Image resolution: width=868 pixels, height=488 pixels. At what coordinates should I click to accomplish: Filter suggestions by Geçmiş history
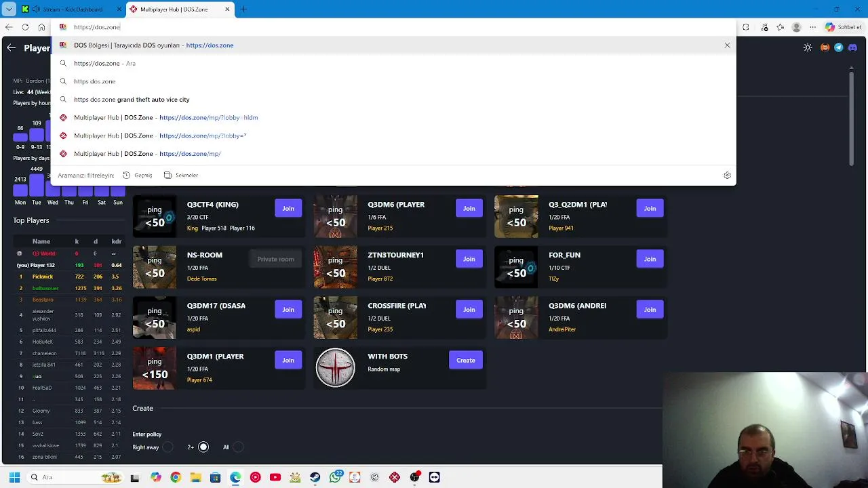(x=138, y=175)
